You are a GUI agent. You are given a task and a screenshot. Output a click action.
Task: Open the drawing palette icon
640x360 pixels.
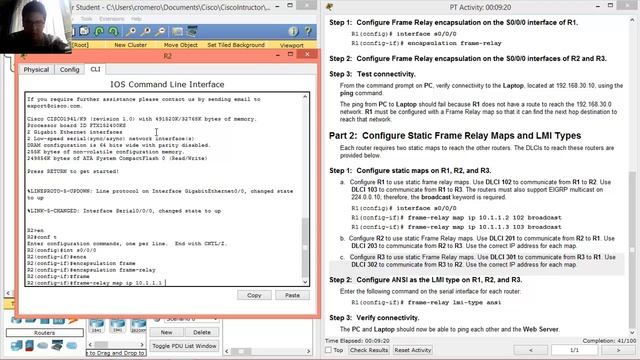pos(177,31)
